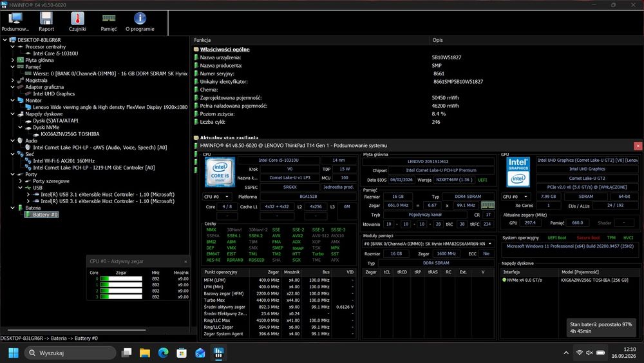Click Jednostka prod. field in CPU panel

coord(339,187)
